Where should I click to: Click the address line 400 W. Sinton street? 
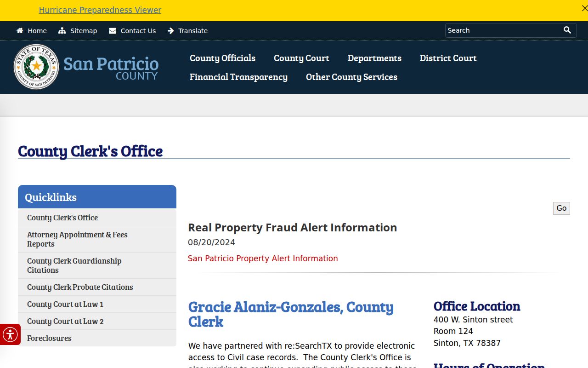coord(473,320)
